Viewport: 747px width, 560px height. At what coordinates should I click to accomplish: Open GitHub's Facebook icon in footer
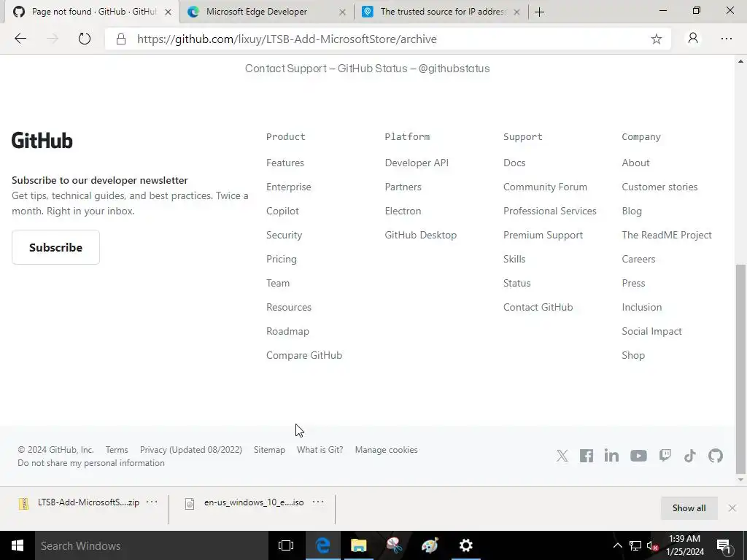click(x=587, y=456)
